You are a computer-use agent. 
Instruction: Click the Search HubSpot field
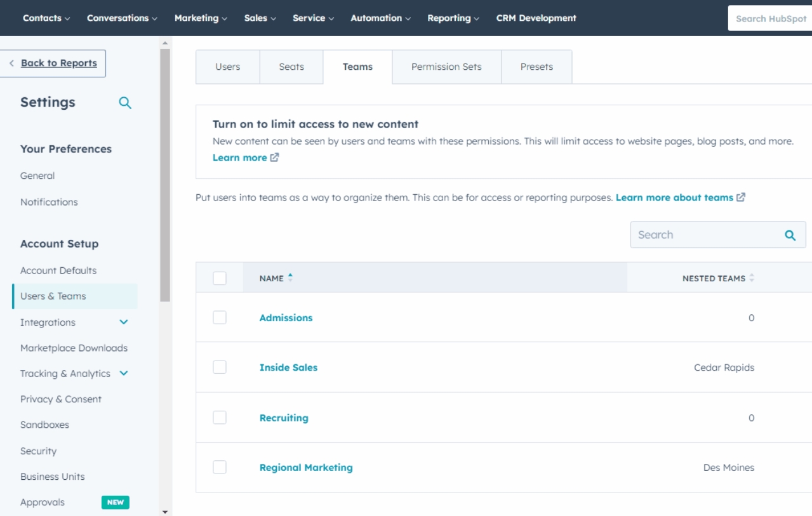coord(770,18)
